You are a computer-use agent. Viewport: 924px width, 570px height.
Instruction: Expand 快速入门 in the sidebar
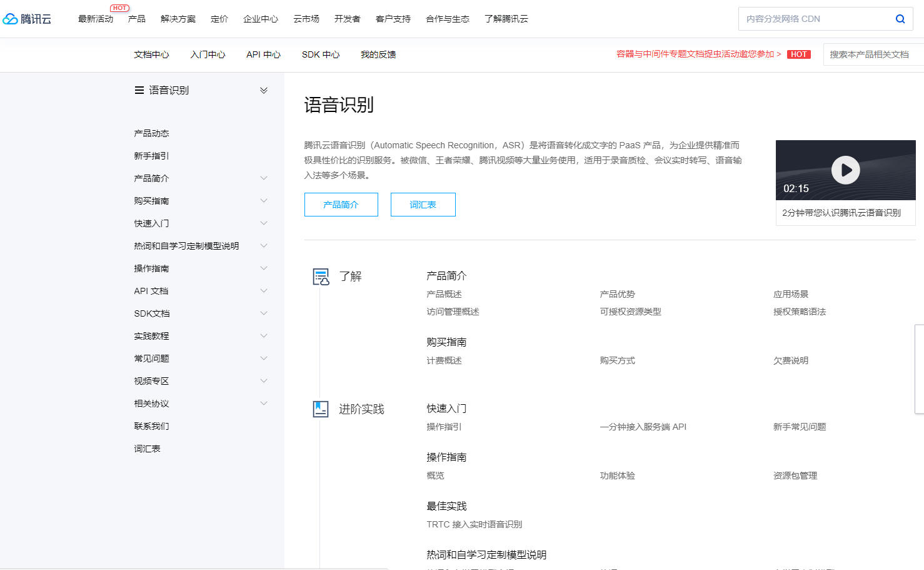pos(264,223)
